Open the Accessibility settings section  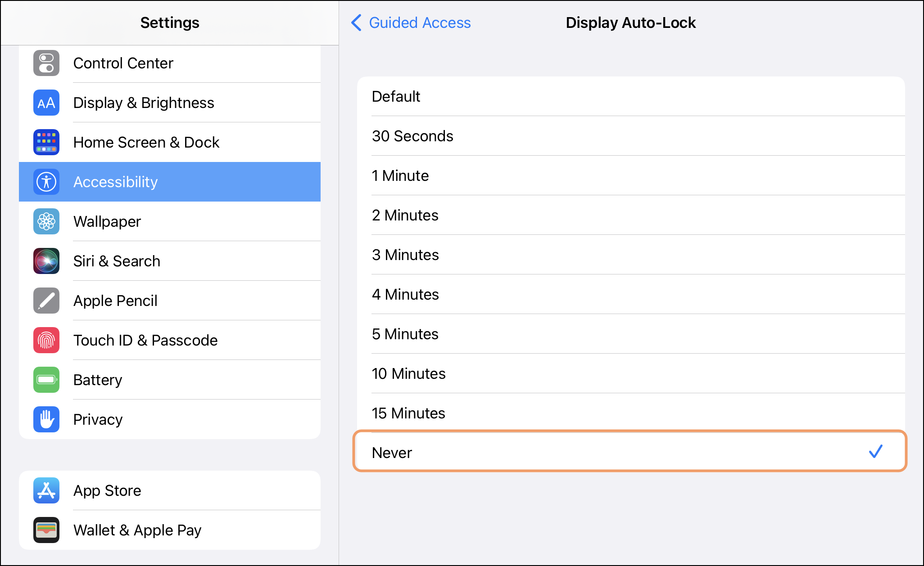pos(170,182)
